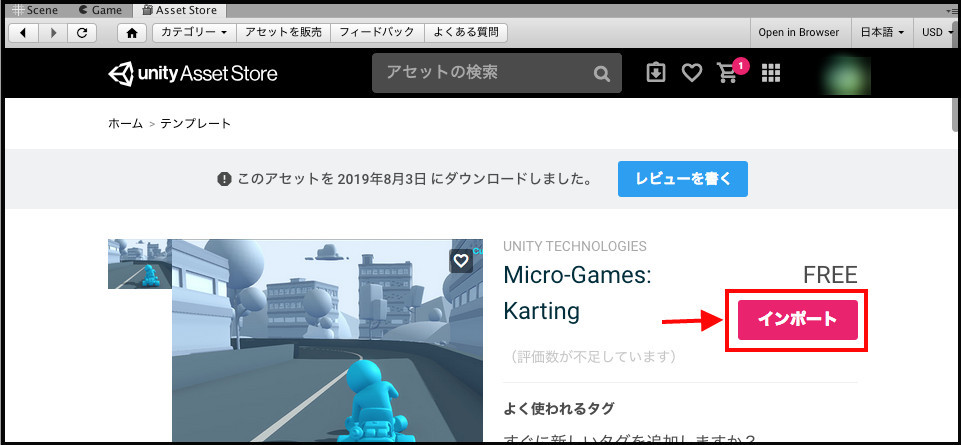Click the search magnifier icon
Screen dimensions: 961x445
[x=602, y=74]
